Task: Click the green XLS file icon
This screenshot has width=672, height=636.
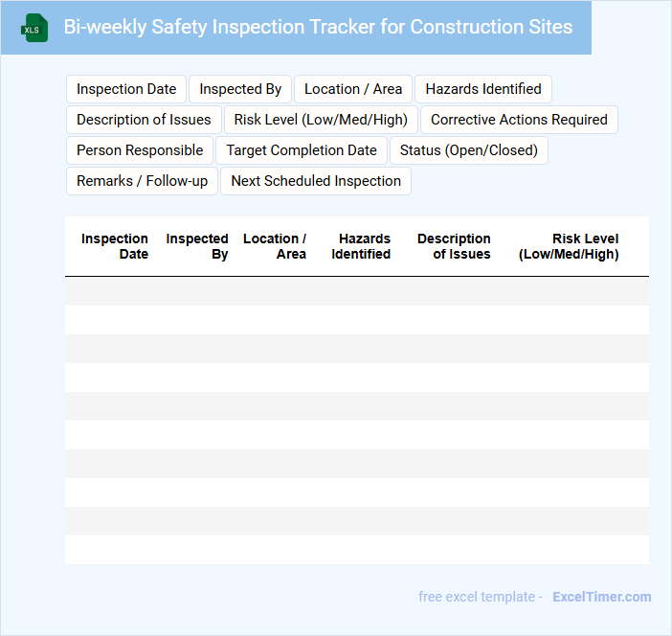Action: point(34,28)
